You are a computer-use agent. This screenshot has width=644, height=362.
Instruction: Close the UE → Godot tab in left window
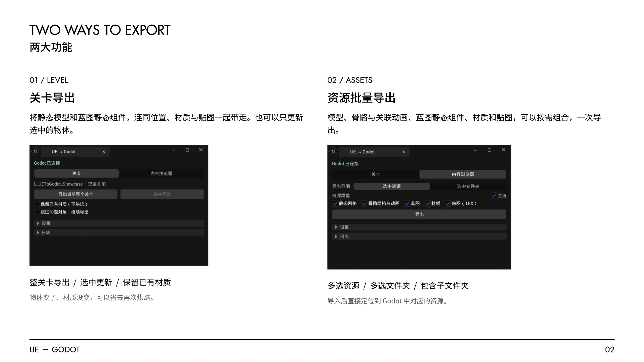(104, 152)
